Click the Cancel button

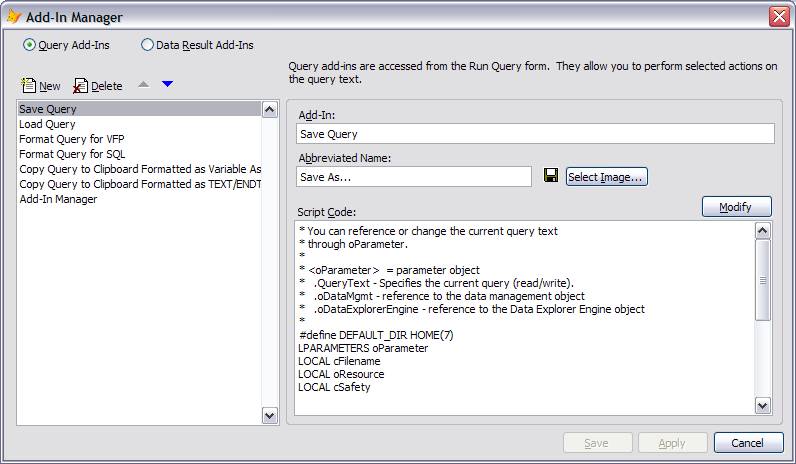coord(749,443)
